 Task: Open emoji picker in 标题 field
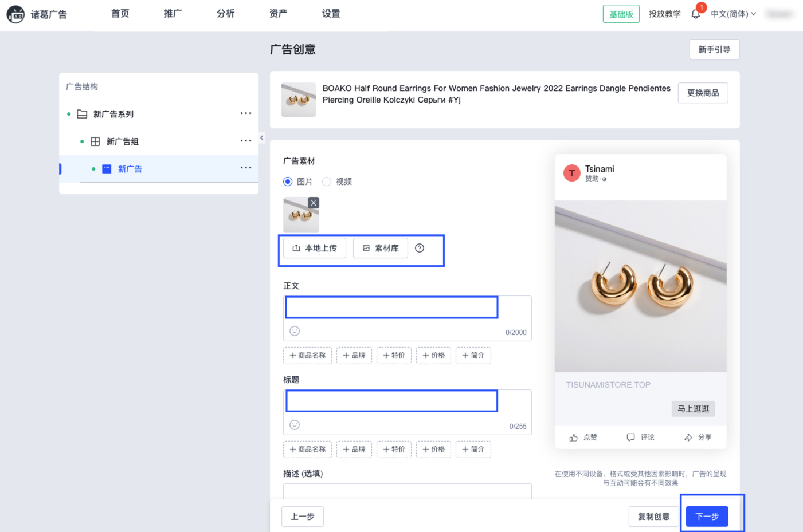[x=295, y=425]
